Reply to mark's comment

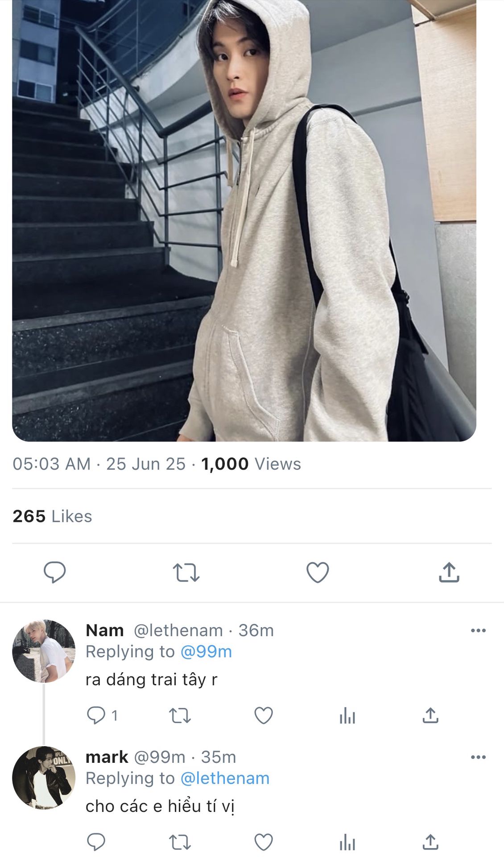tap(96, 842)
